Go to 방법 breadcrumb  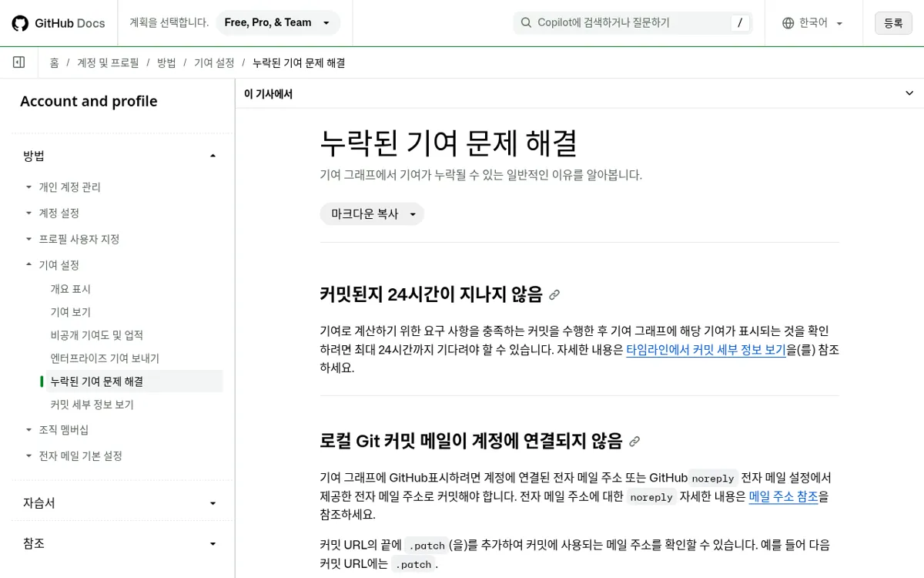point(166,63)
